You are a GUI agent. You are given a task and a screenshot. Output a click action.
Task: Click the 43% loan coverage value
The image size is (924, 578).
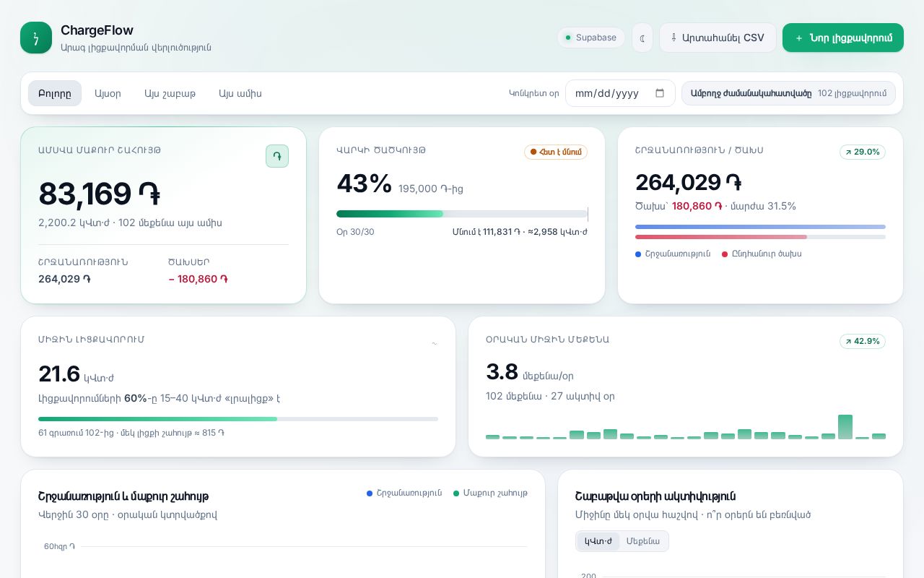(x=365, y=184)
